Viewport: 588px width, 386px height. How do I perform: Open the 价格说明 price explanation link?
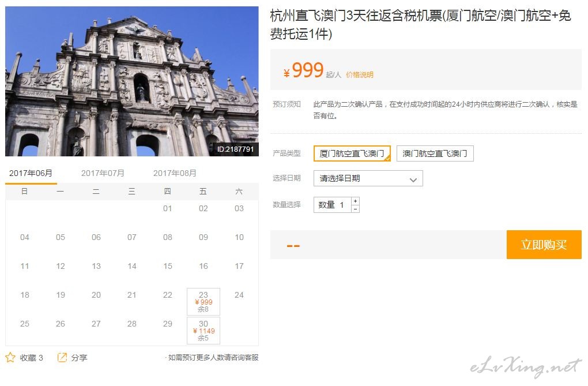pyautogui.click(x=359, y=75)
